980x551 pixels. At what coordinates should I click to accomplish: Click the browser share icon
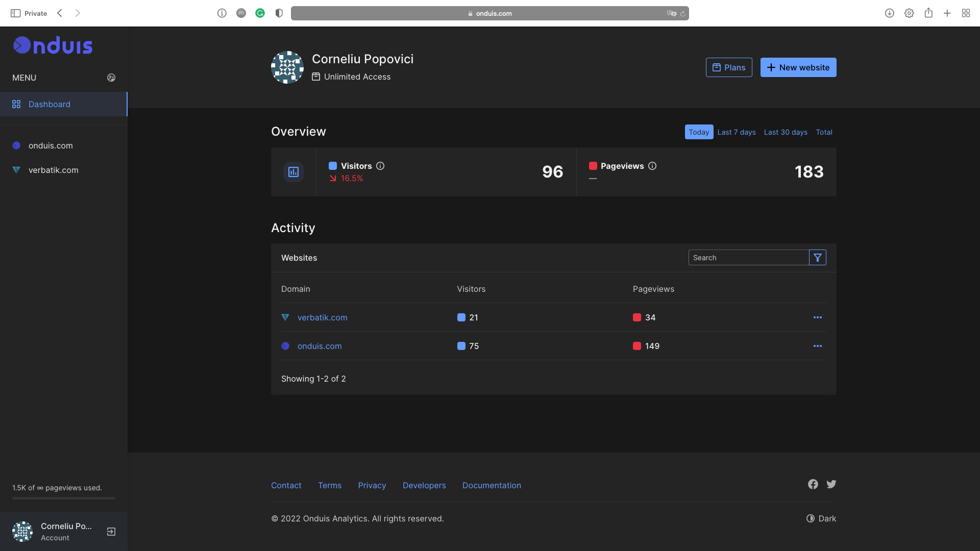tap(928, 13)
